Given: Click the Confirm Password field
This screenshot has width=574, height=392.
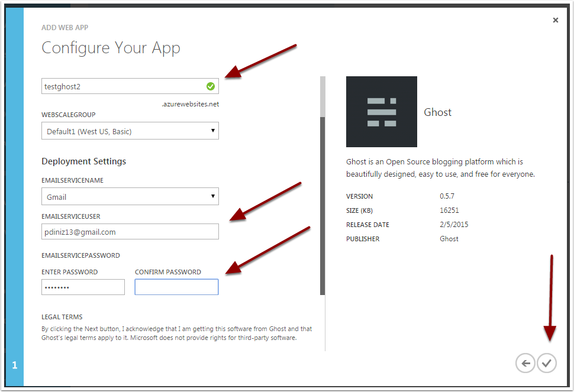Looking at the screenshot, I should click(176, 287).
